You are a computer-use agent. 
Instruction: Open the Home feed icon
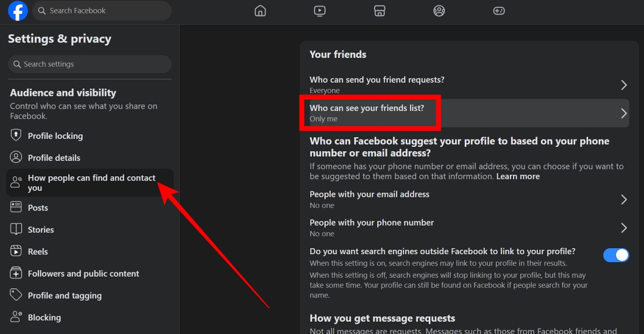click(260, 11)
